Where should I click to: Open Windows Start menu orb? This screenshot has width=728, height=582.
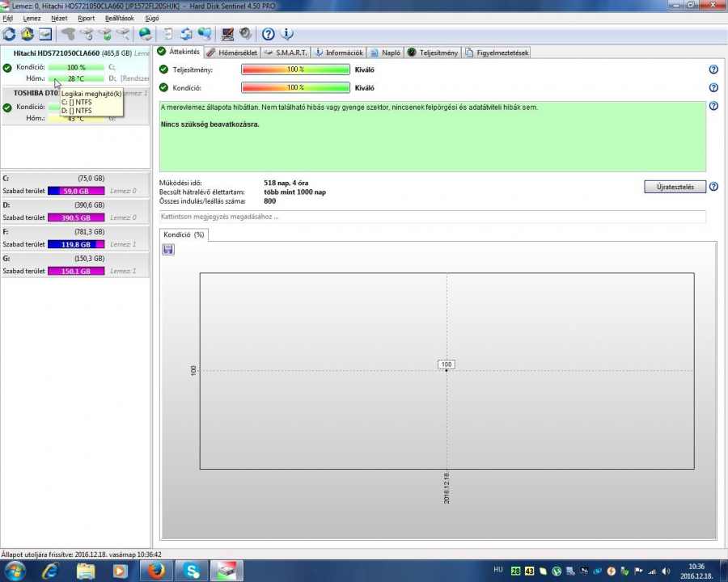15,571
